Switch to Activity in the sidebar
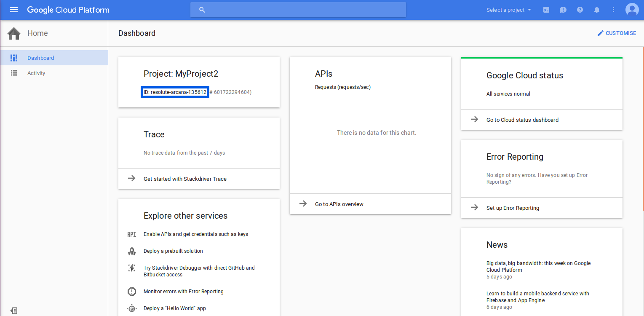 (x=36, y=73)
